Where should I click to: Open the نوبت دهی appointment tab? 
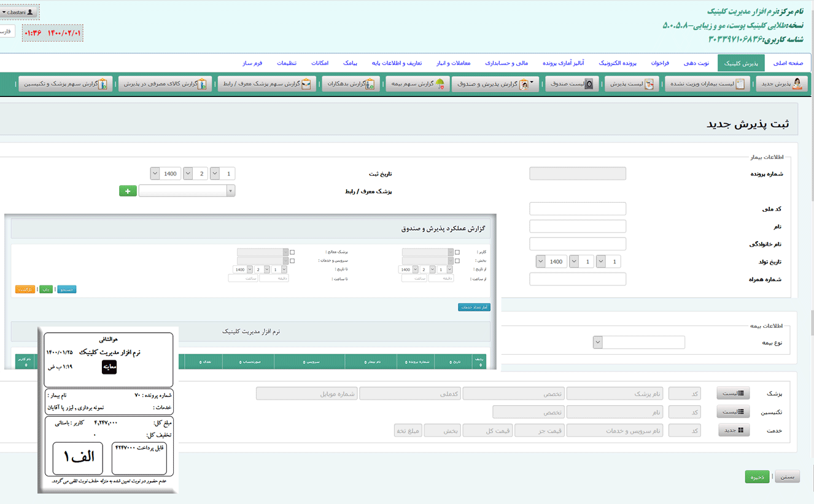[697, 63]
